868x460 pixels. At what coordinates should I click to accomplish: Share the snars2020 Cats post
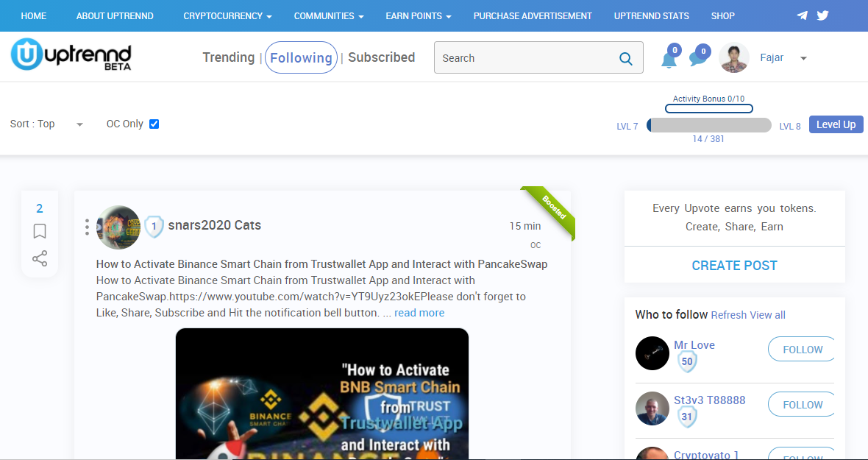tap(39, 258)
